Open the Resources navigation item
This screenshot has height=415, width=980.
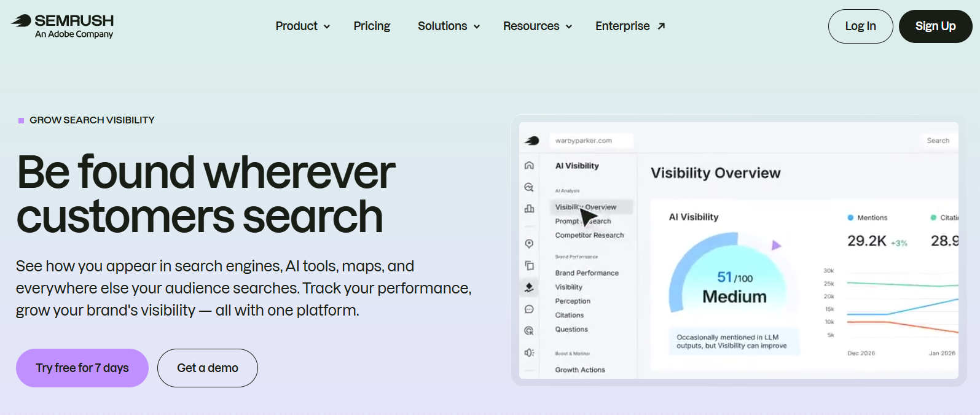tap(531, 26)
